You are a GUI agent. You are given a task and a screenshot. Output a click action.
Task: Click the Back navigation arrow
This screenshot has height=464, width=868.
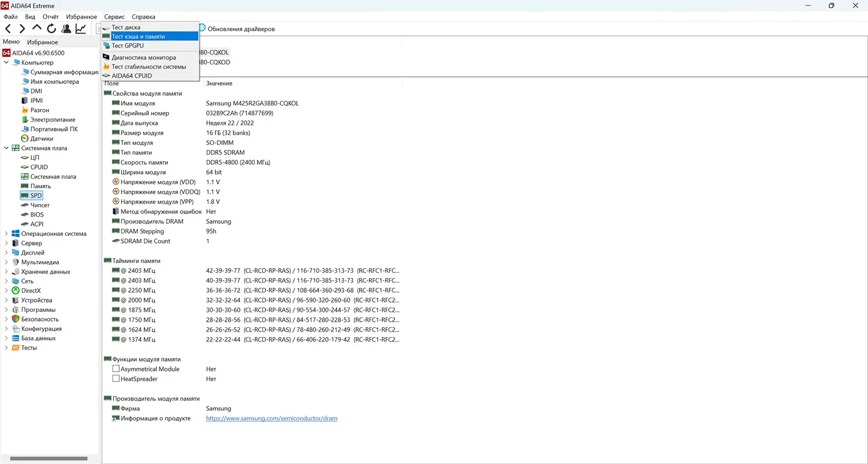[8, 28]
